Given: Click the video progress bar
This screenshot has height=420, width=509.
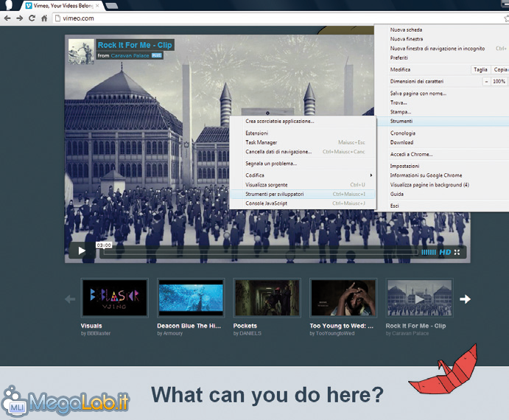Looking at the screenshot, I should tap(260, 252).
